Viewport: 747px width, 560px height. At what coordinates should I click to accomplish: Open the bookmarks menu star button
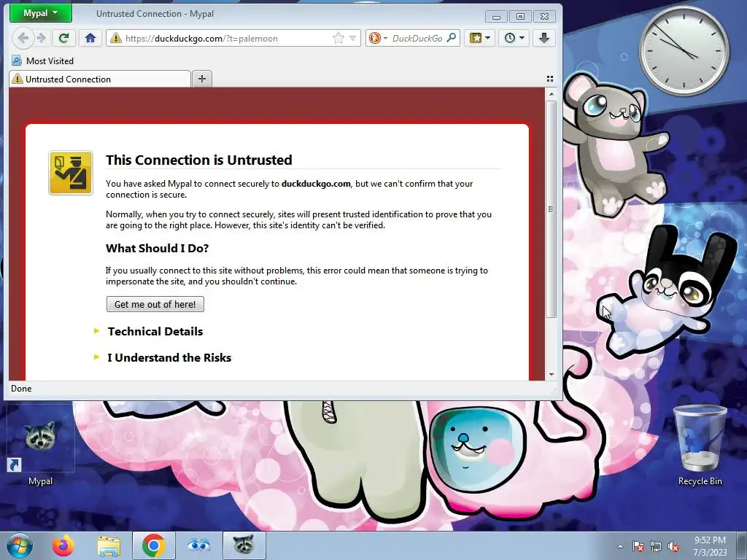476,38
